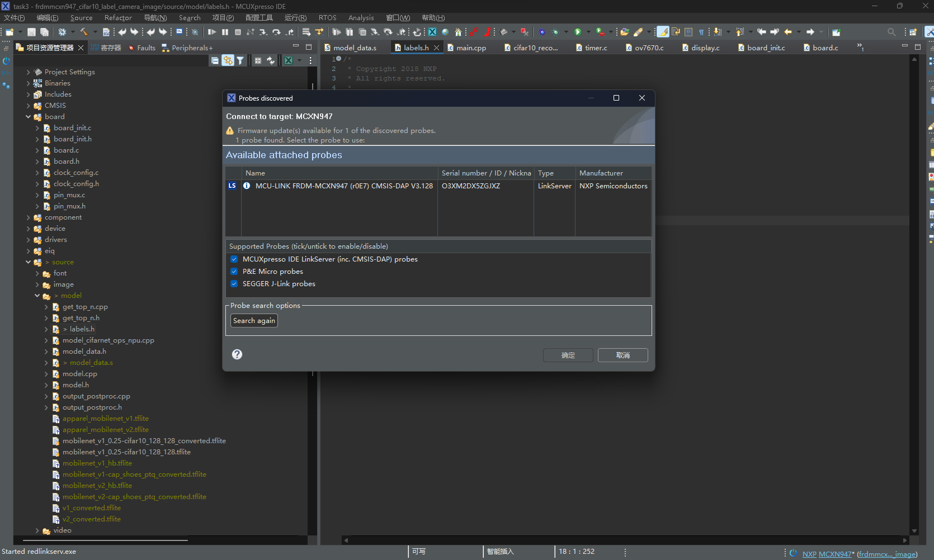934x560 pixels.
Task: Open the Analysis menu
Action: 361,18
